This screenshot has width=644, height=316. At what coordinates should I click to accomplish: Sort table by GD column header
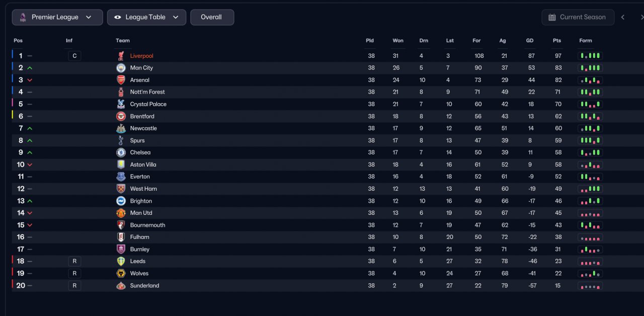tap(530, 41)
